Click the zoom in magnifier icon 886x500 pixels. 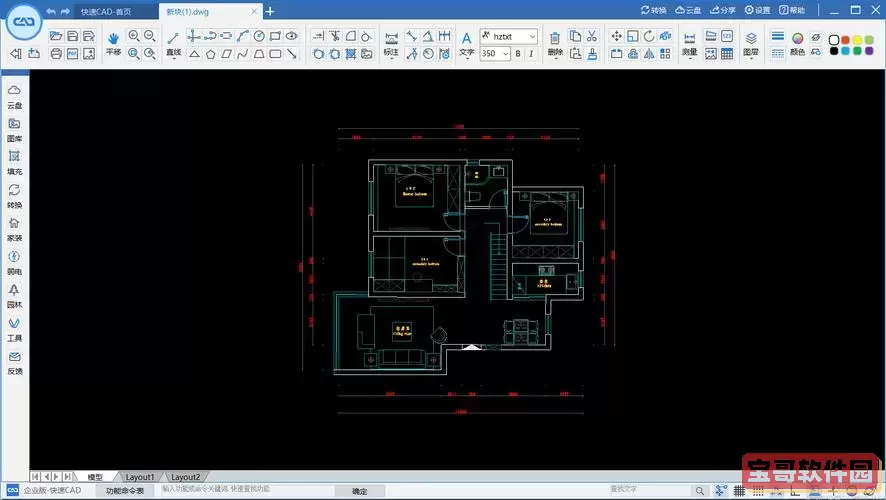133,36
